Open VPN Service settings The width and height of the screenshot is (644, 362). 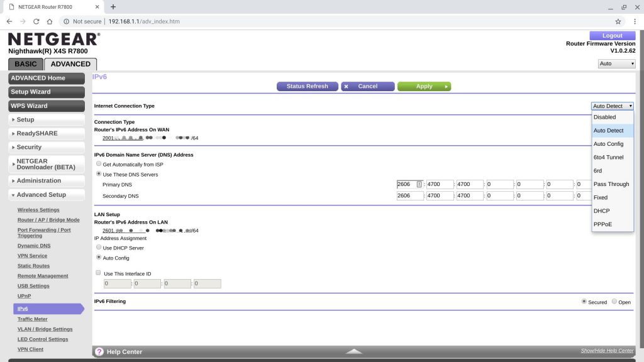(32, 256)
